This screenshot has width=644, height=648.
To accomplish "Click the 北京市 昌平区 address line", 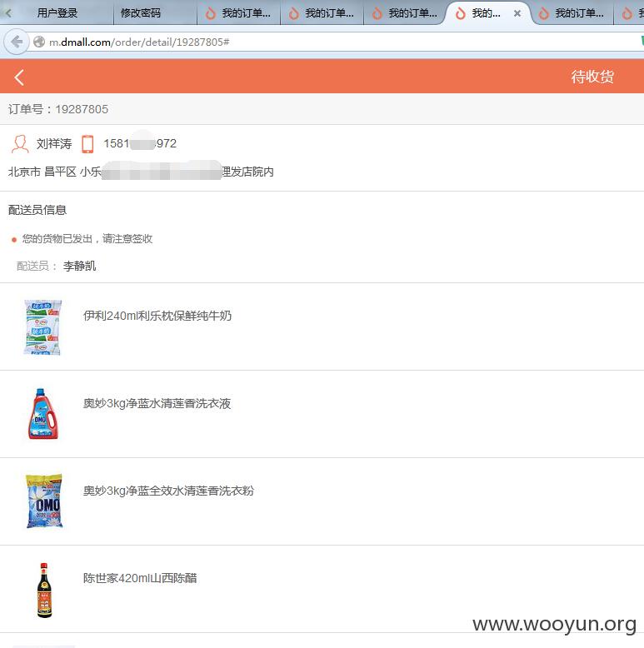I will 141,172.
